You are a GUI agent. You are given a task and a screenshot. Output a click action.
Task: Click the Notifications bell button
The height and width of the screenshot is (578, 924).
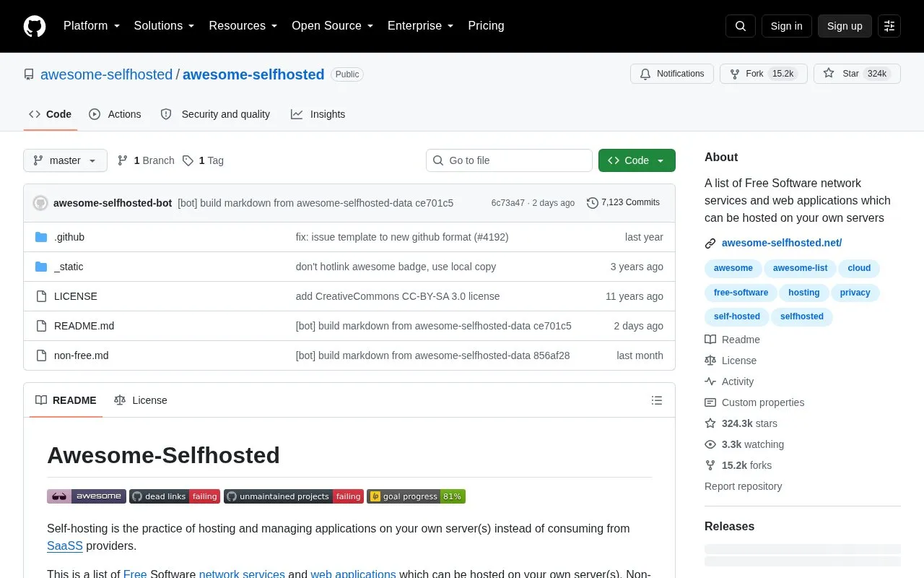(x=672, y=74)
